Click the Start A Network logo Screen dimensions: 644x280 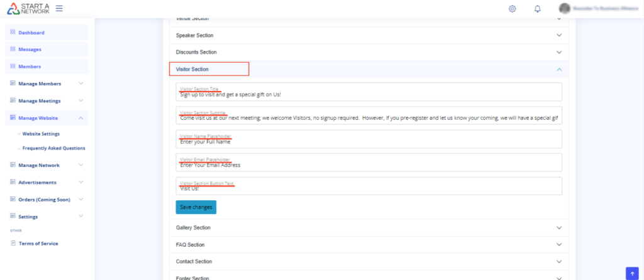click(x=28, y=9)
